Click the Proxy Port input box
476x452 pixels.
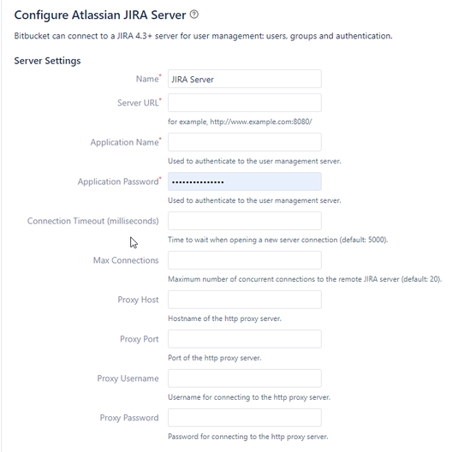[x=245, y=339]
